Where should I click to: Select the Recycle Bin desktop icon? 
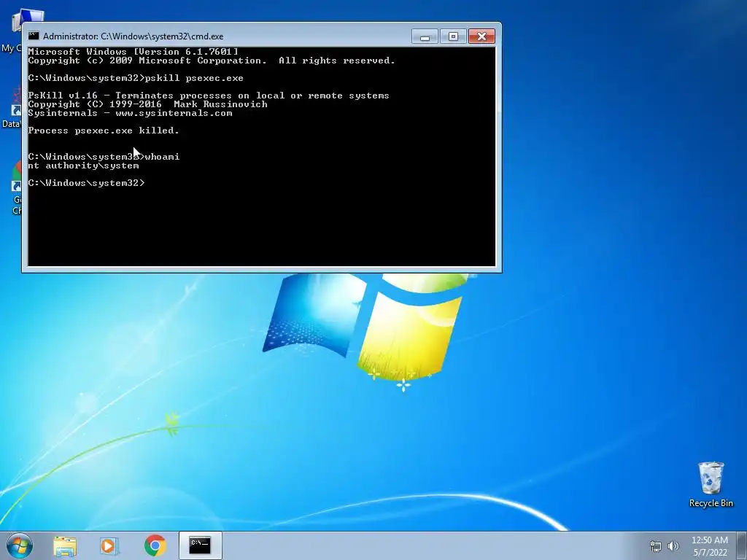coord(711,484)
